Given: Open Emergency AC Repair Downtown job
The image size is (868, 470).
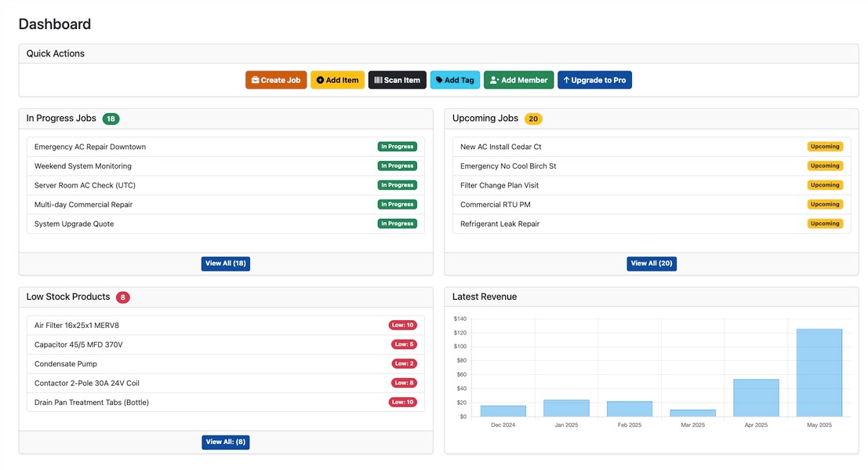Looking at the screenshot, I should pyautogui.click(x=89, y=146).
